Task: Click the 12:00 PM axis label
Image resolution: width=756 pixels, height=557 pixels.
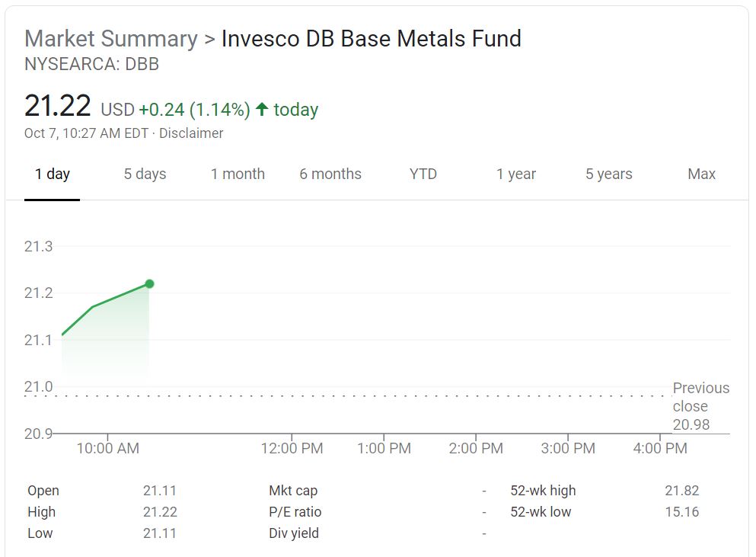Action: tap(292, 448)
